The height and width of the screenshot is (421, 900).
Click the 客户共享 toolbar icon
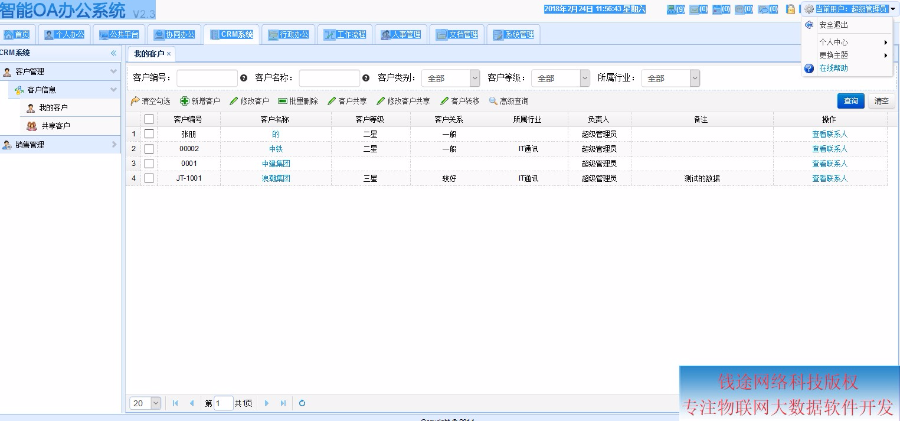(332, 101)
